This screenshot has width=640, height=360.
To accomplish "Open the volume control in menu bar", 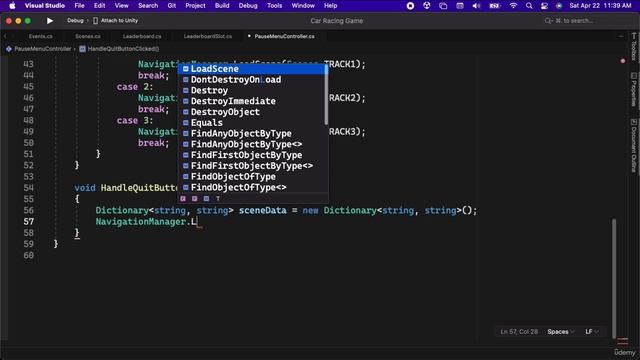I will (x=476, y=6).
